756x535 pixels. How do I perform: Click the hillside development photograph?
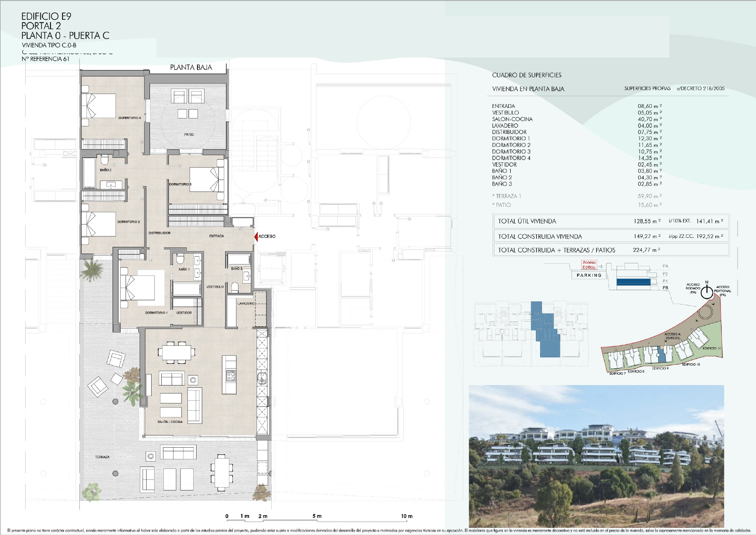(596, 456)
